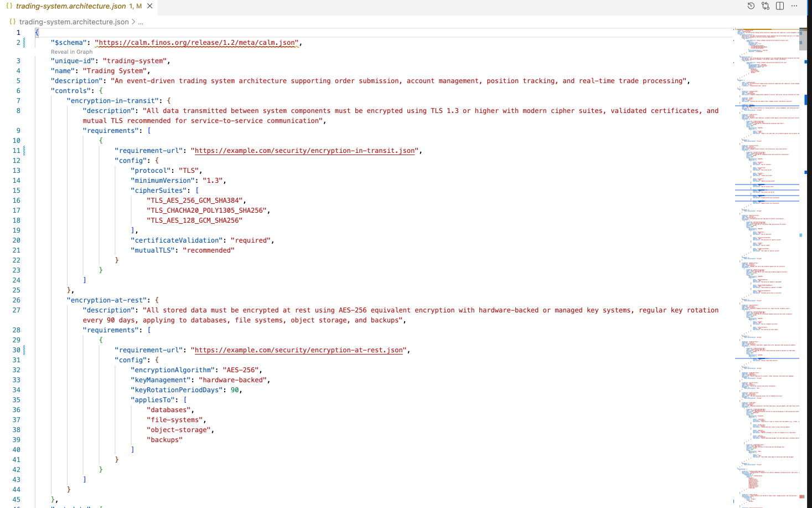Follow the encryption-in-transit.json requirement link
This screenshot has width=812, height=508.
(304, 151)
